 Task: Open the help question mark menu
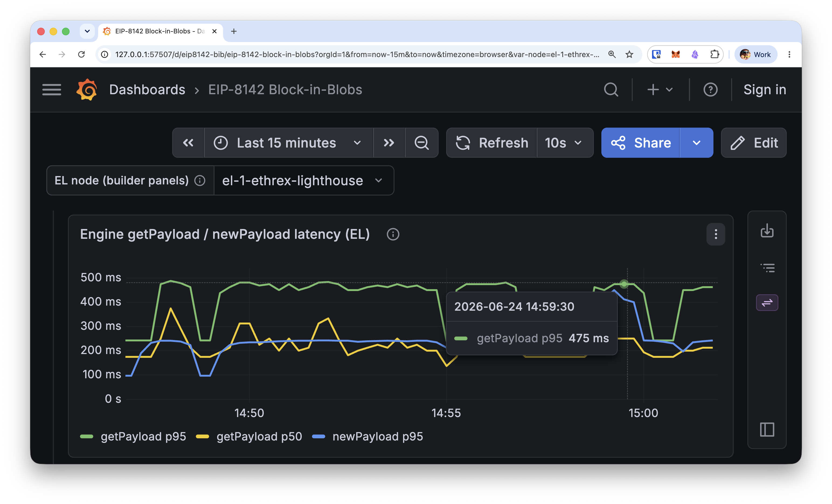coord(710,90)
